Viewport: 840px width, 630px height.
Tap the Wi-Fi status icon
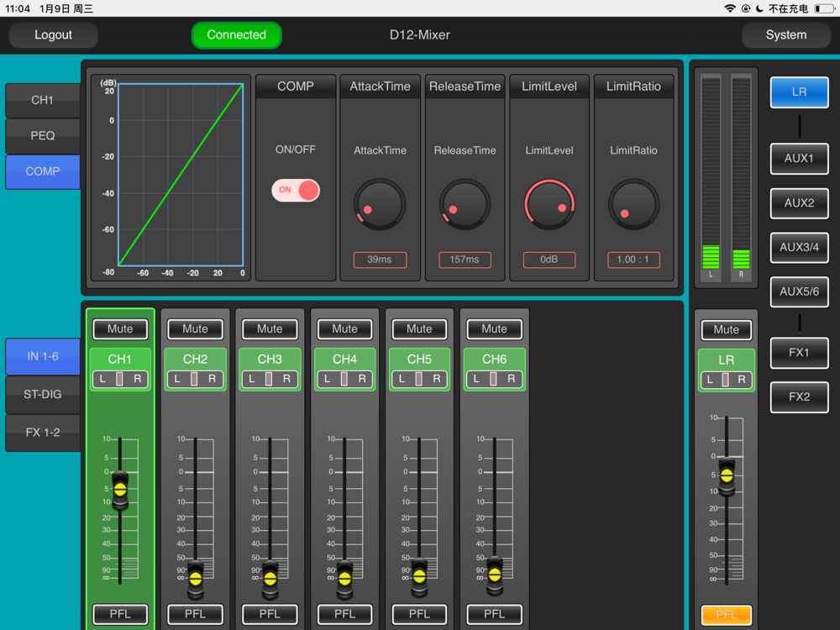pyautogui.click(x=730, y=8)
